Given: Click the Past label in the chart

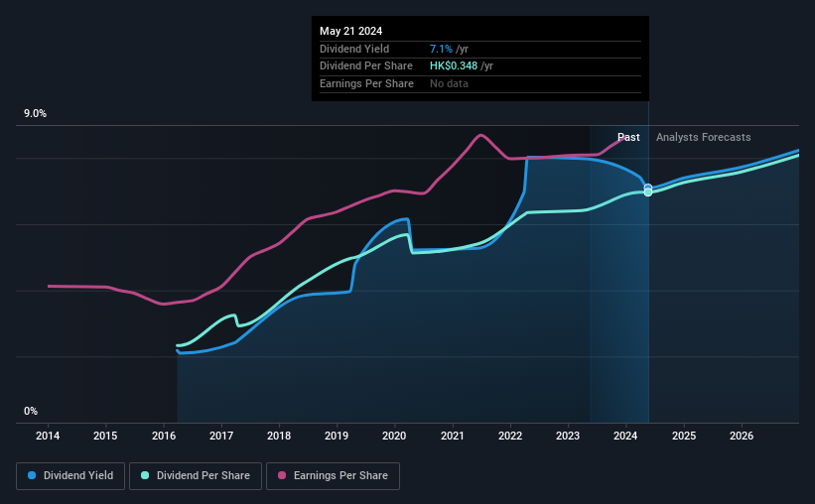Looking at the screenshot, I should [x=628, y=137].
